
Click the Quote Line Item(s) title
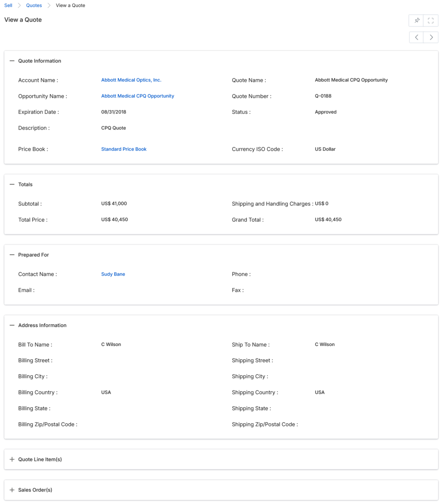click(x=40, y=459)
